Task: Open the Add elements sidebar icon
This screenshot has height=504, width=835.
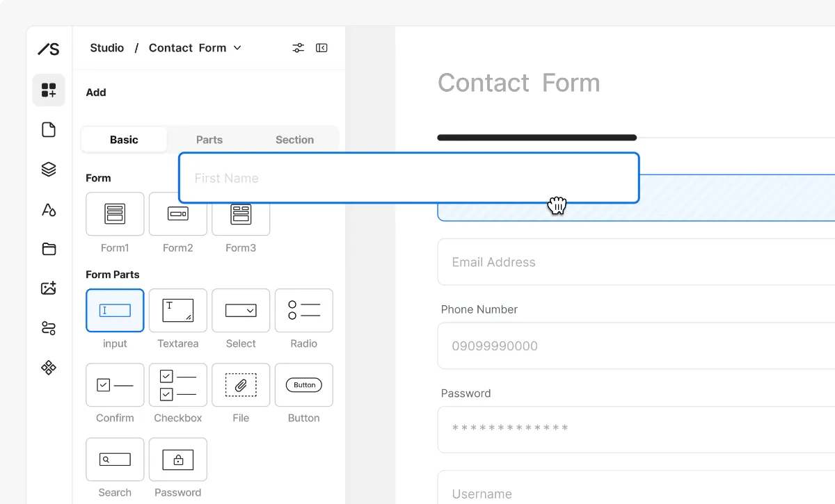Action: pos(49,90)
